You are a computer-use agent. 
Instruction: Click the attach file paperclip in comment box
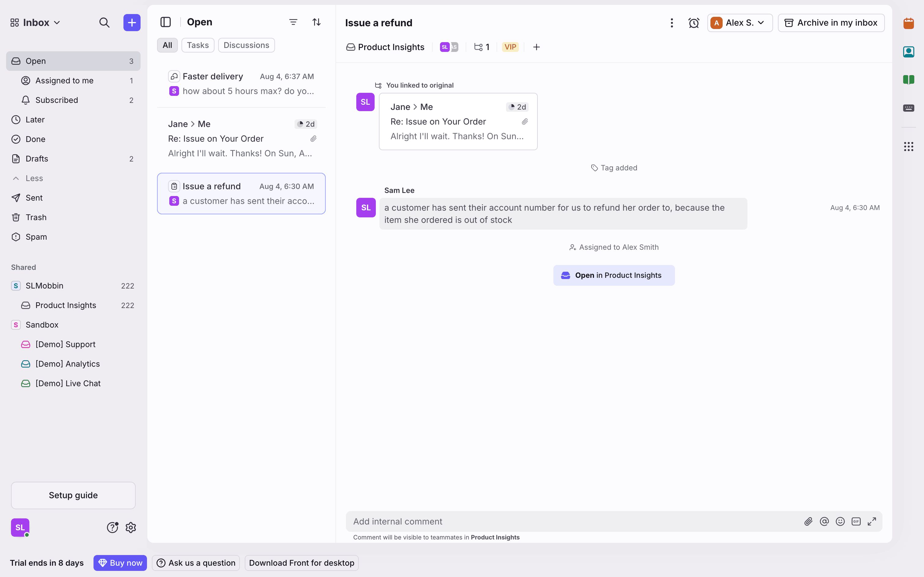[x=808, y=521]
